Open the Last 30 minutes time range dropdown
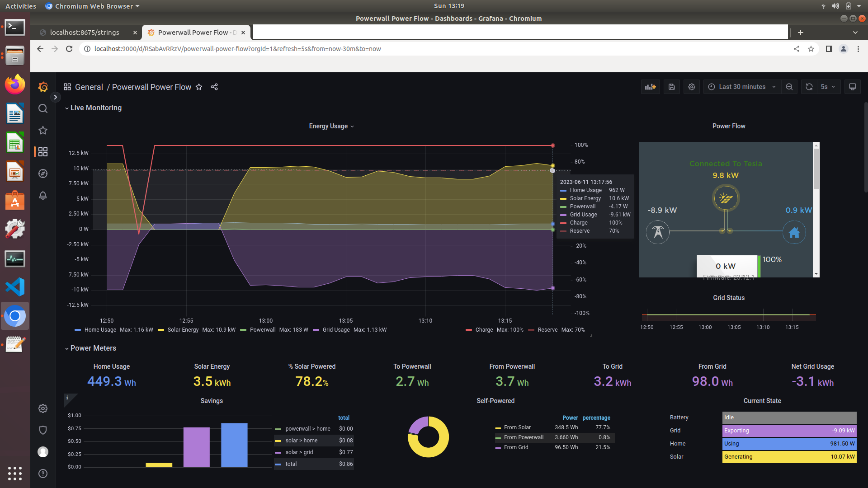Viewport: 868px width, 488px height. 741,86
